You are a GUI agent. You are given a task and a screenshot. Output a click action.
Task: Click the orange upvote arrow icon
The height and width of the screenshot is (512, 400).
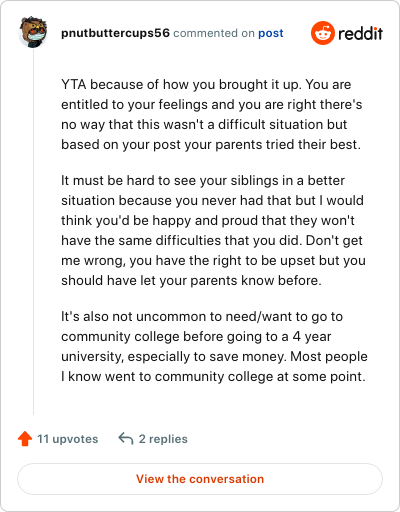point(25,439)
